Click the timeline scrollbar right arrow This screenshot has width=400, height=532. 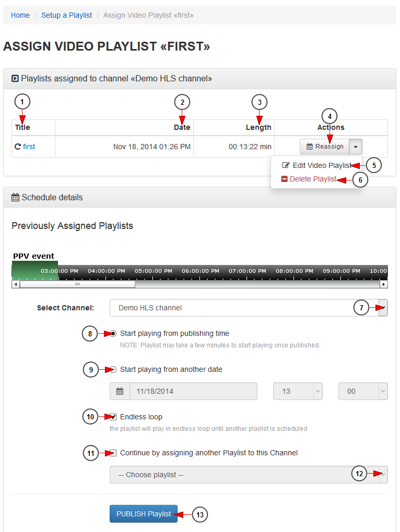384,284
